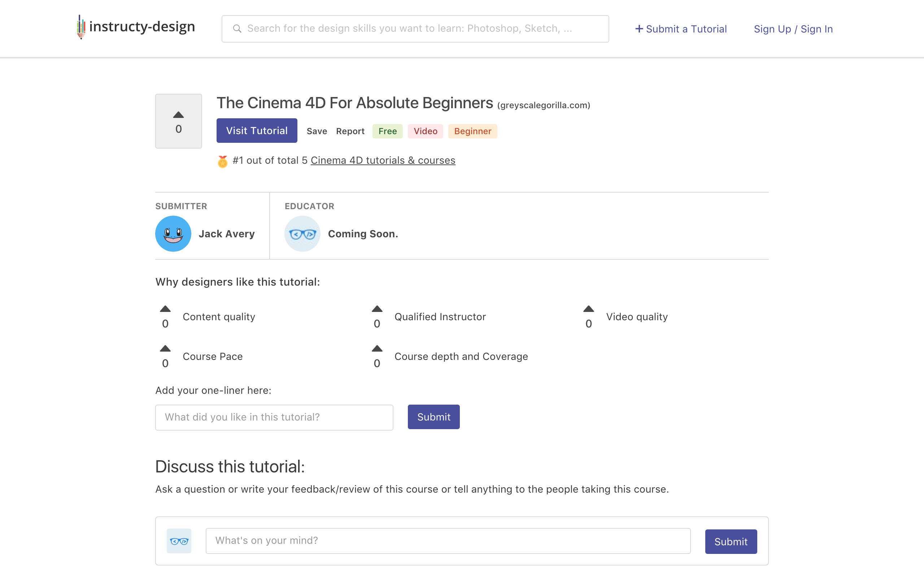924x577 pixels.
Task: Upvote the Cinema 4D tutorial arrow
Action: (178, 115)
